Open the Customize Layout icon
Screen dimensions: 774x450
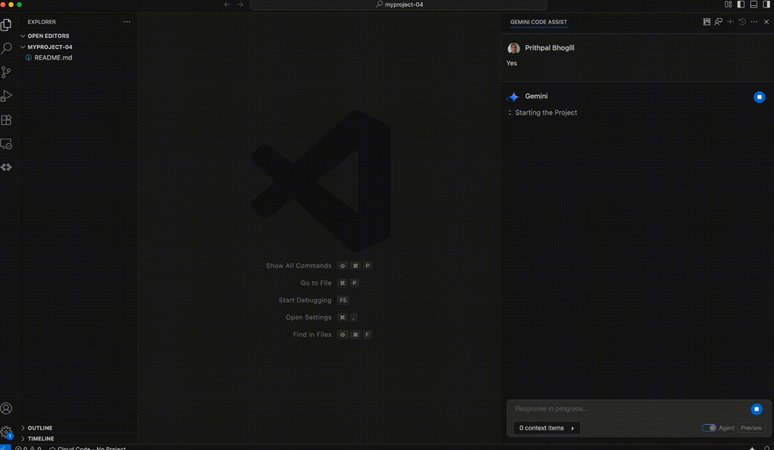pyautogui.click(x=728, y=4)
